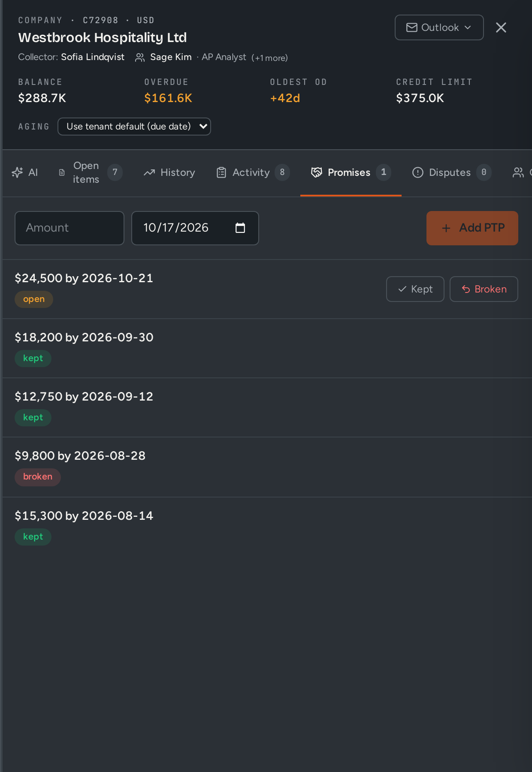Select the Promises tab

(351, 172)
